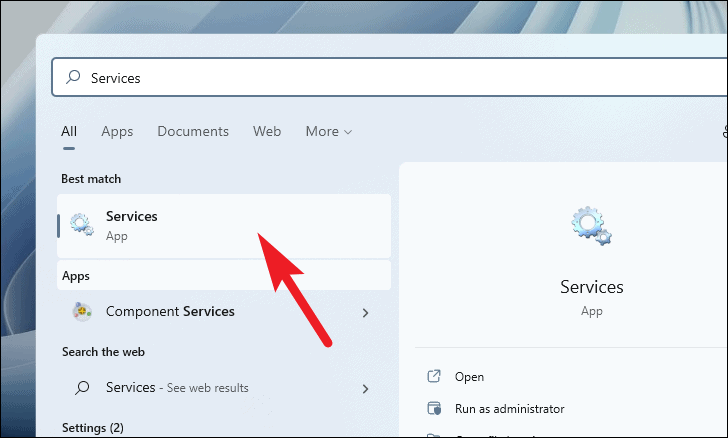The image size is (728, 438).
Task: Switch to the Apps filter tab
Action: pyautogui.click(x=117, y=131)
